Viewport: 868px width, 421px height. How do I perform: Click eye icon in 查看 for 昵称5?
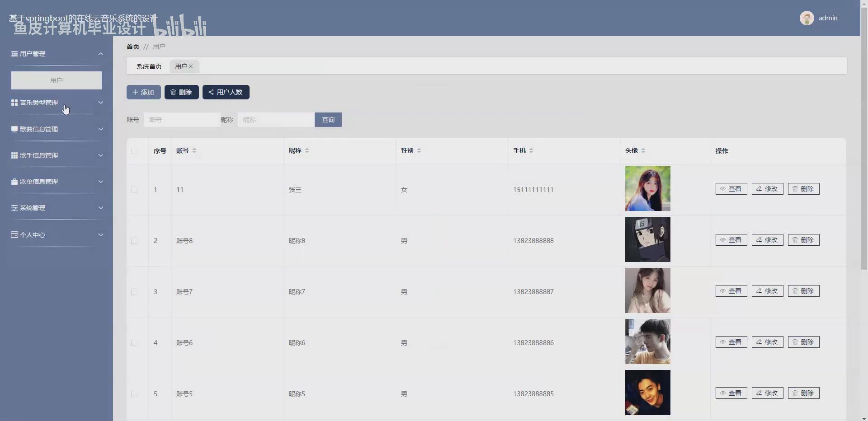tap(723, 393)
